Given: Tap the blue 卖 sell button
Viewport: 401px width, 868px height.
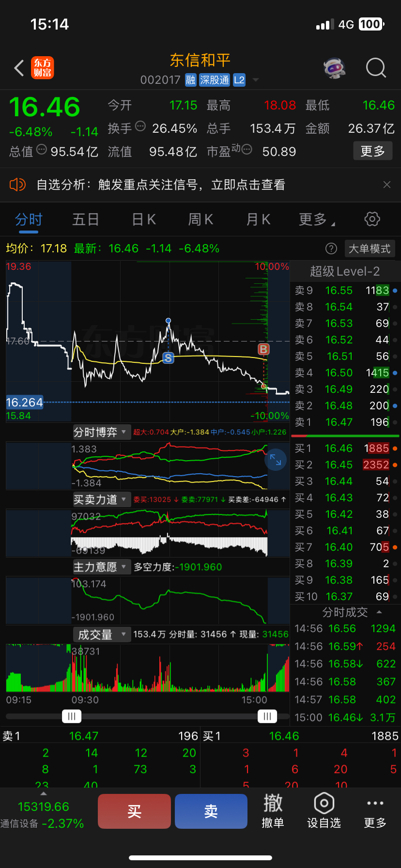Looking at the screenshot, I should [211, 811].
